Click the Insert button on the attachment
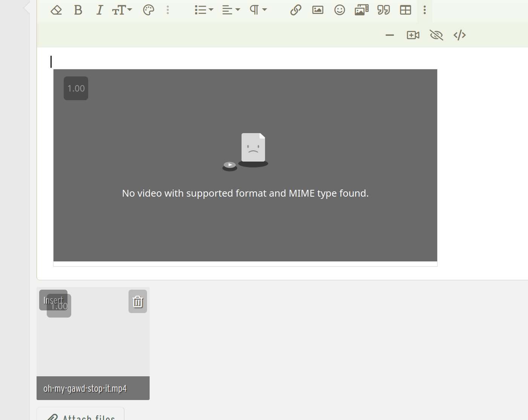The height and width of the screenshot is (420, 528). click(x=53, y=300)
